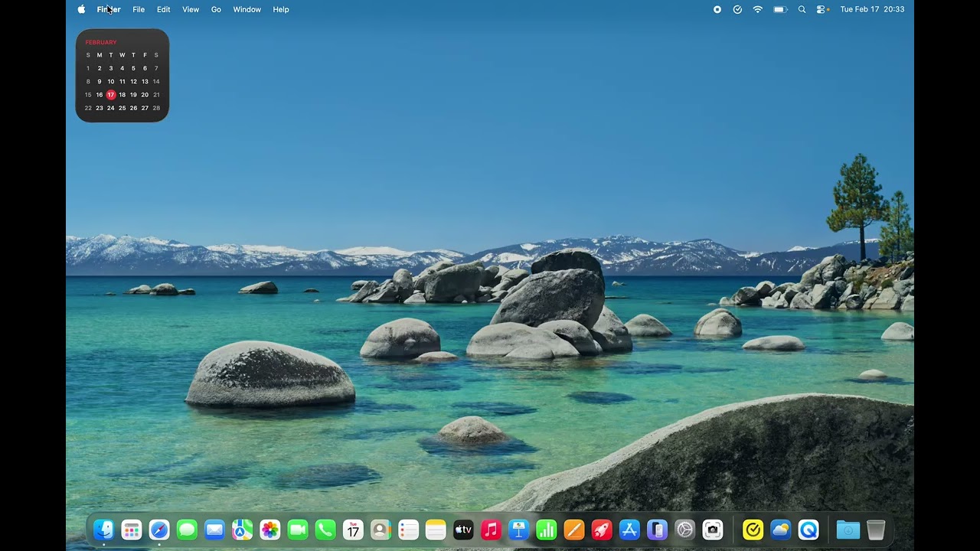Select date 1 in the calendar widget
980x551 pixels.
click(88, 68)
